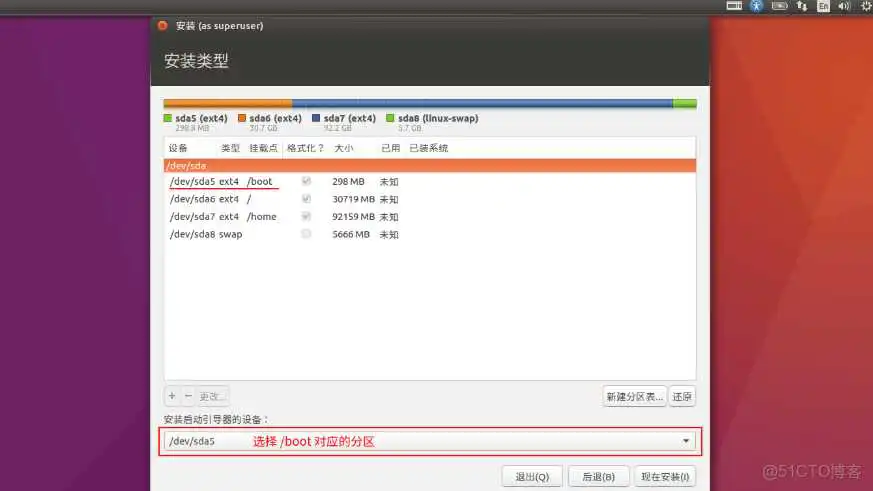Toggle format checkbox for /dev/sda7

click(306, 216)
